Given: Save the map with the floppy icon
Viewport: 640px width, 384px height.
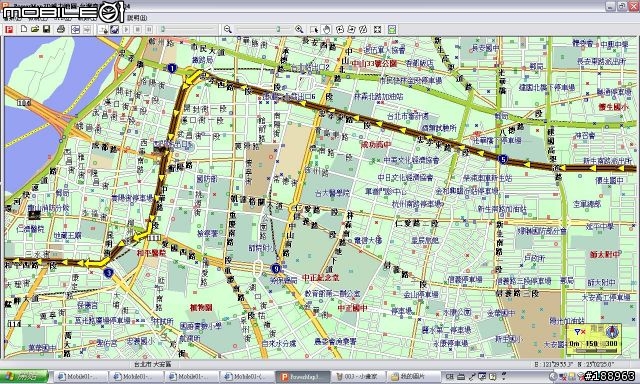Looking at the screenshot, I should coord(47,29).
